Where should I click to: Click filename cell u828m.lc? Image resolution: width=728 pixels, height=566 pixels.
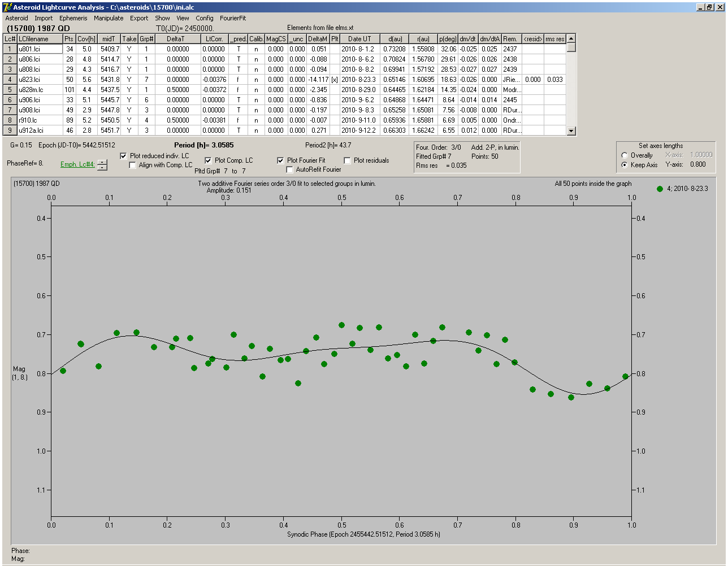point(40,90)
